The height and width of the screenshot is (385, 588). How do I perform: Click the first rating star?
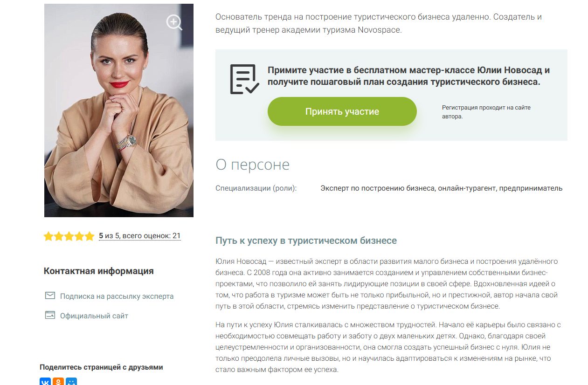(48, 236)
